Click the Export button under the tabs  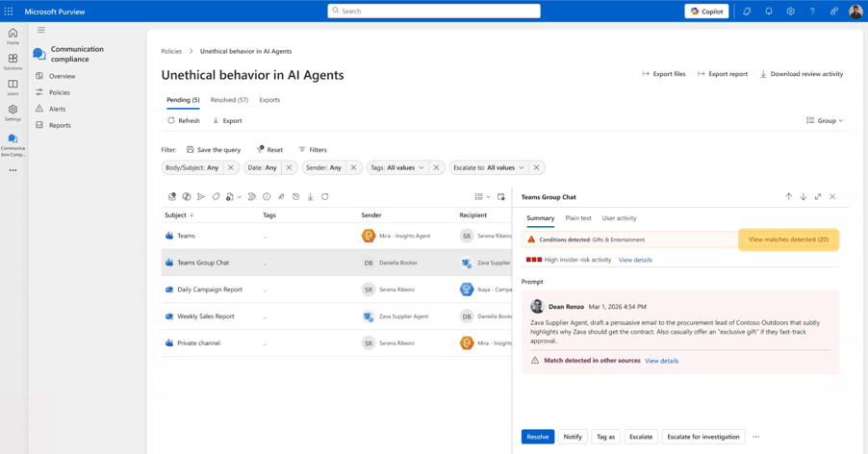point(227,120)
